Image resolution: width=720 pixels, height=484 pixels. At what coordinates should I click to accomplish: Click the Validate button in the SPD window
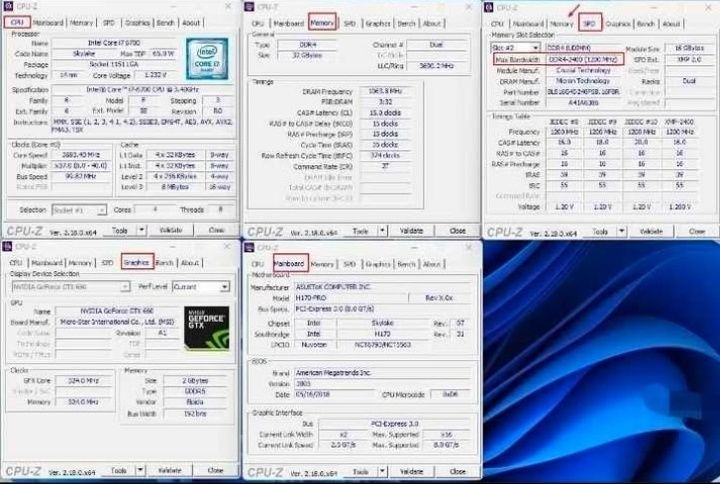651,231
